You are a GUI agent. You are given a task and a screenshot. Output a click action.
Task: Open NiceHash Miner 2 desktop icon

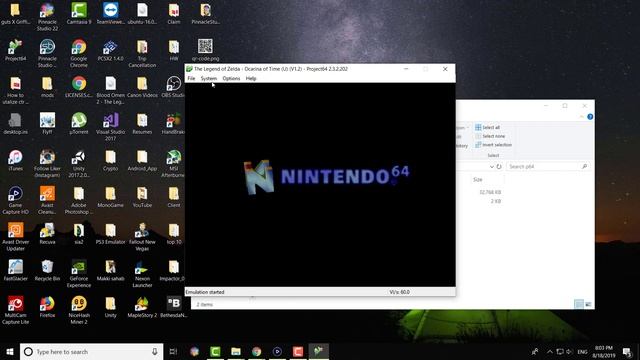pyautogui.click(x=79, y=310)
